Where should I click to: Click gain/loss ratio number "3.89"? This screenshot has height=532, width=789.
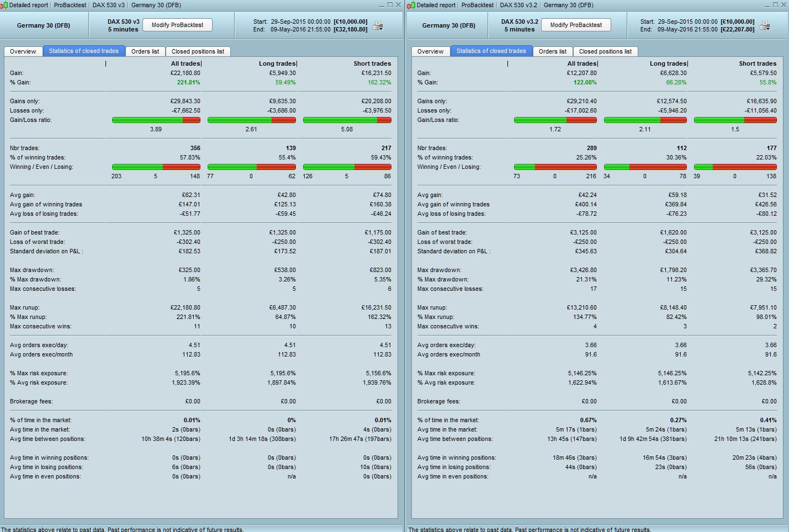156,129
